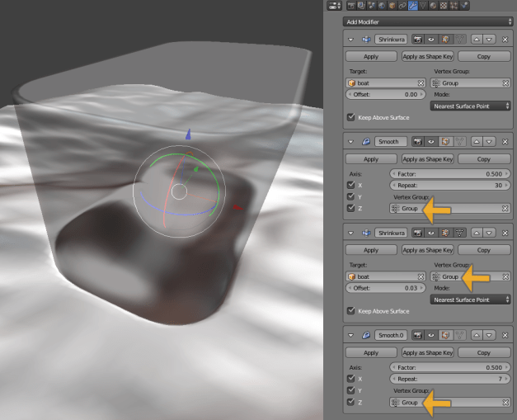This screenshot has height=420, width=517.
Task: Move the Smooth modifier up in stack
Action: (475, 142)
